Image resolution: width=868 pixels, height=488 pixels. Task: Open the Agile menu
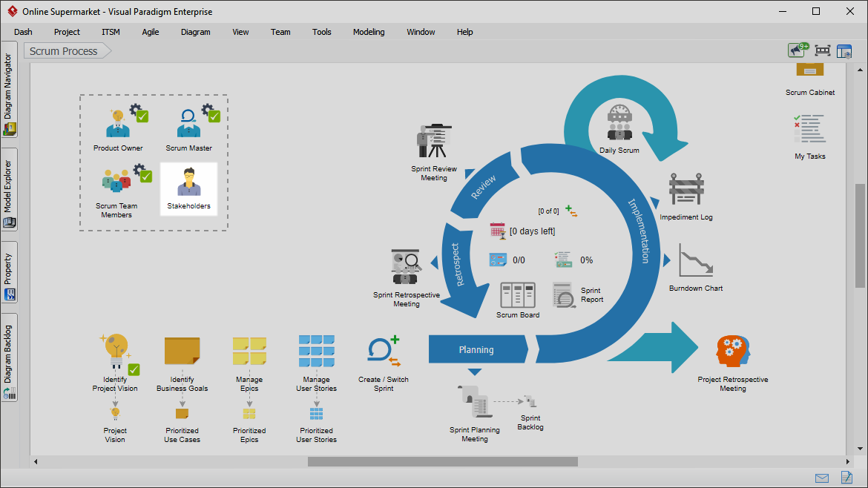[x=151, y=32]
